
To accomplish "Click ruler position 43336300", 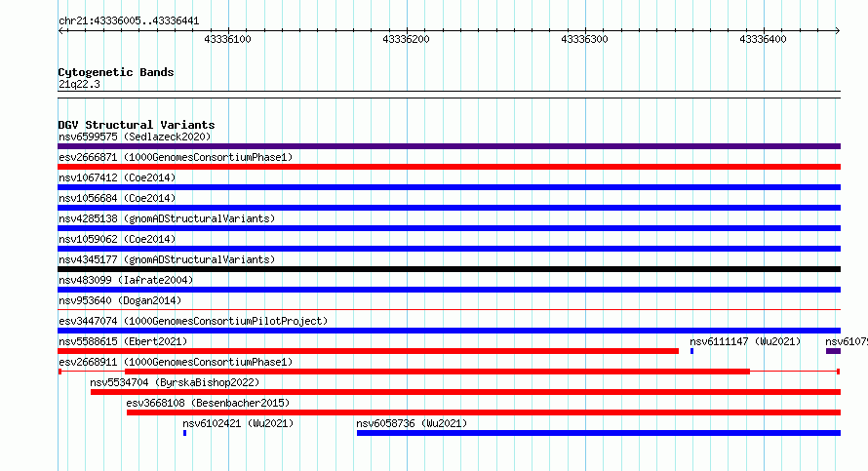I will [584, 39].
